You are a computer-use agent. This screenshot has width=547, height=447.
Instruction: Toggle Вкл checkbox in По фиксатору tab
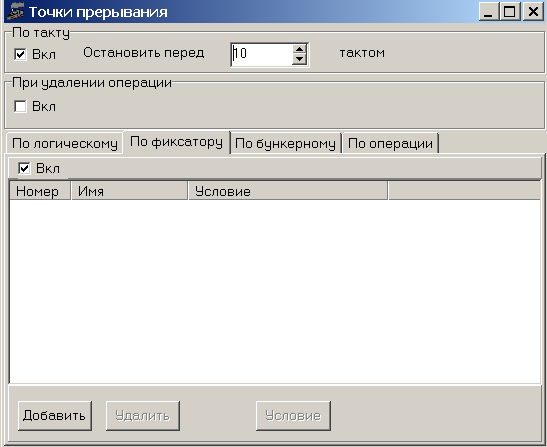click(24, 169)
